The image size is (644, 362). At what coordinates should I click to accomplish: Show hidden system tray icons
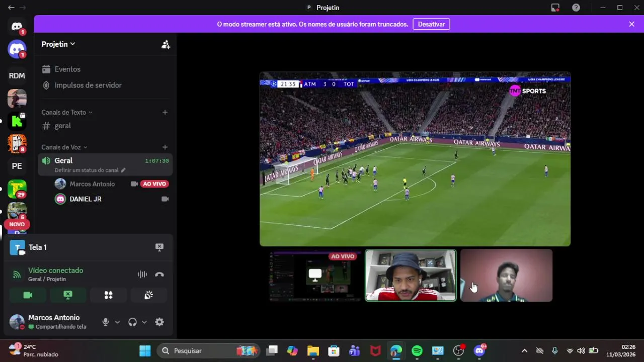coord(524,351)
